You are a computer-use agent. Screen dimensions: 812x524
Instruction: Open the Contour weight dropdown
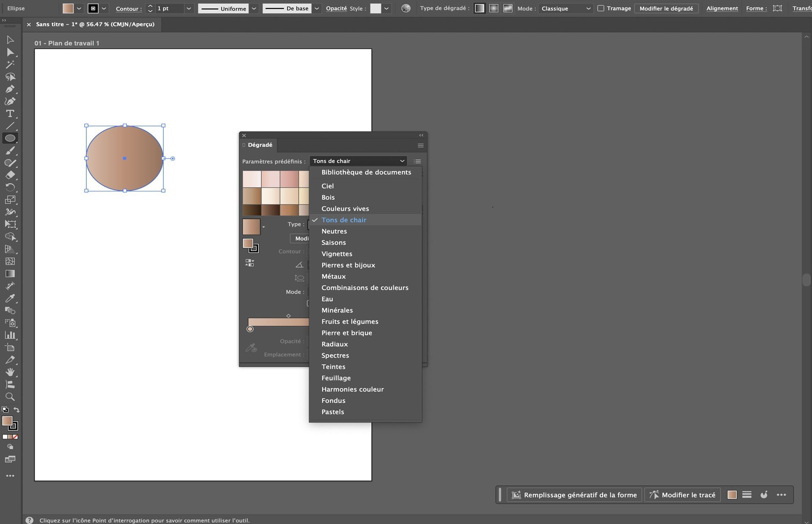(189, 8)
